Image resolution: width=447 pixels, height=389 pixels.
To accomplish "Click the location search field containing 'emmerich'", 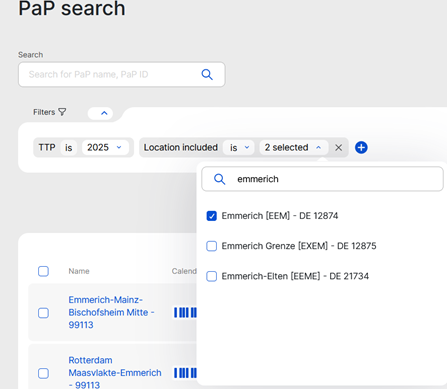I will pyautogui.click(x=322, y=179).
